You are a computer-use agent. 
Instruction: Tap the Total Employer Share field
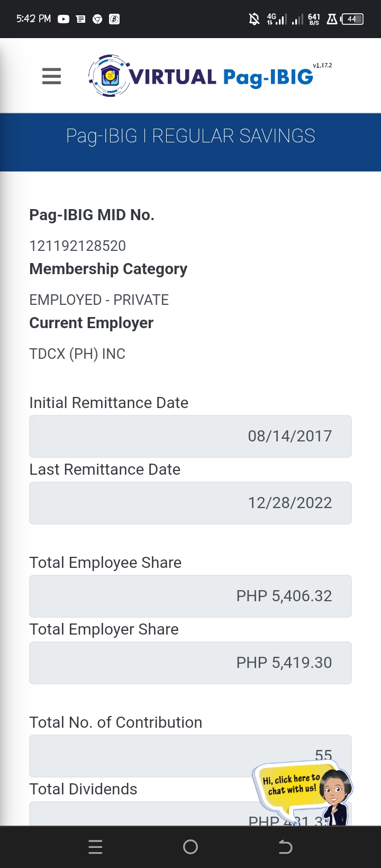(x=190, y=663)
